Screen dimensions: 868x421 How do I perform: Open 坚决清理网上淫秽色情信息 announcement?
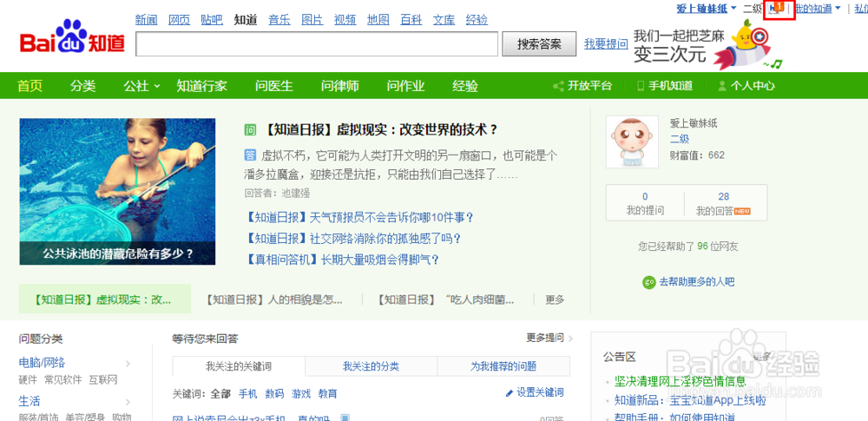coord(681,381)
